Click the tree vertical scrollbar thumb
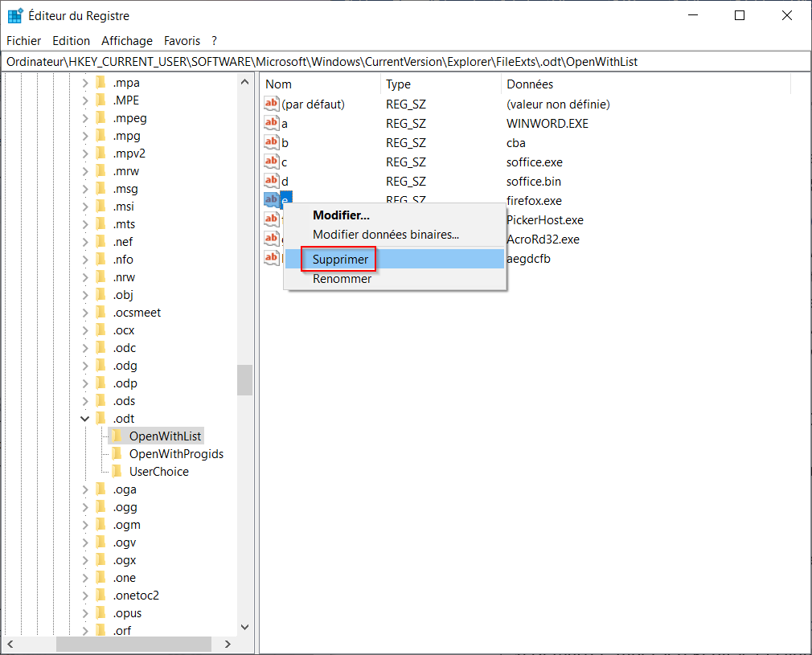The image size is (812, 655). click(x=245, y=380)
